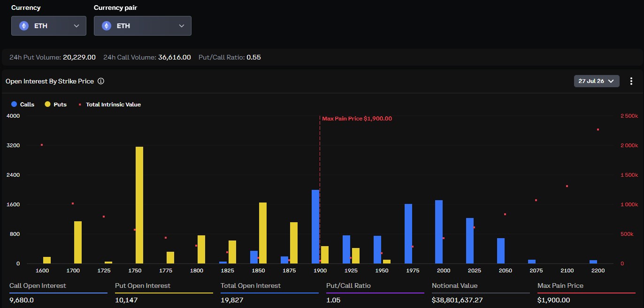The image size is (644, 308).
Task: Click the yellow put bar at strike 1775
Action: [170, 258]
